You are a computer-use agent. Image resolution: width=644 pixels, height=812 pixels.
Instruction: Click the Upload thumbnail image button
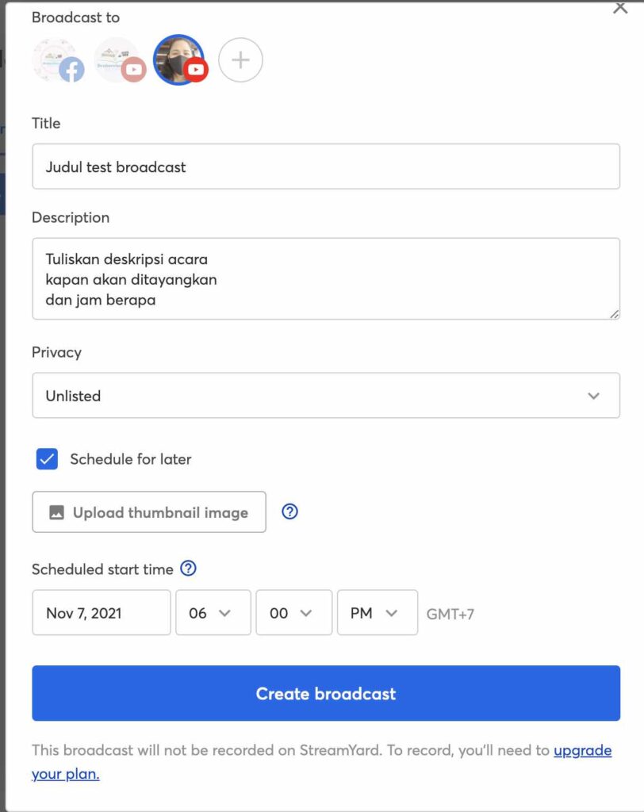[x=149, y=512]
